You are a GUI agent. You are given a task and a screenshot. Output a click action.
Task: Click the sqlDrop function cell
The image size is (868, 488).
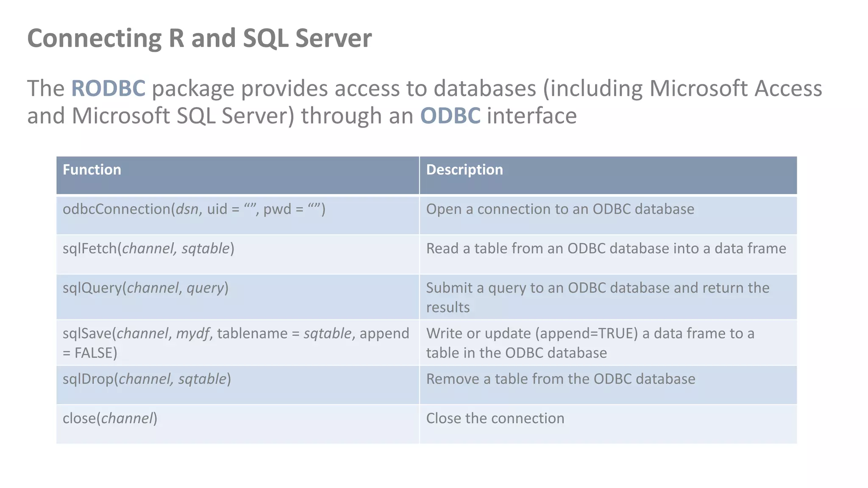tap(147, 379)
